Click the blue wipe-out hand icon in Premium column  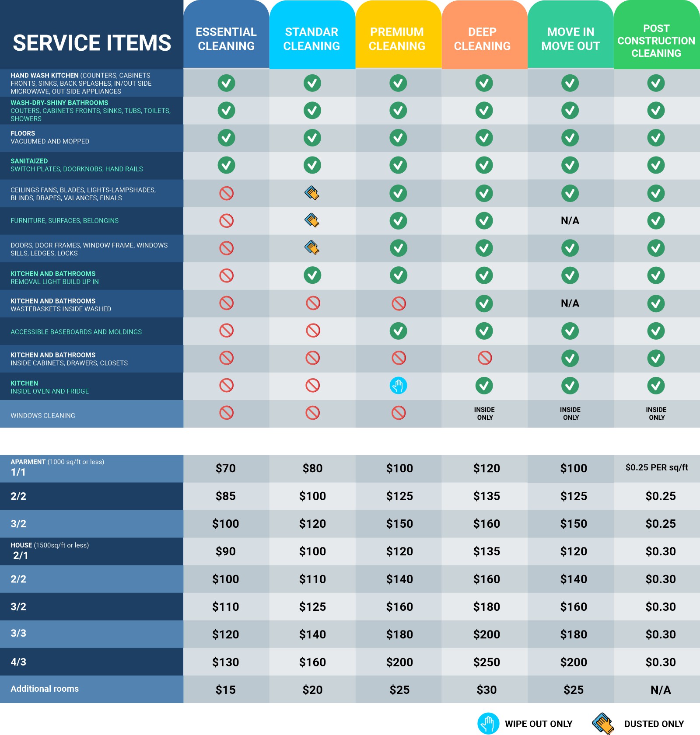coord(398,386)
